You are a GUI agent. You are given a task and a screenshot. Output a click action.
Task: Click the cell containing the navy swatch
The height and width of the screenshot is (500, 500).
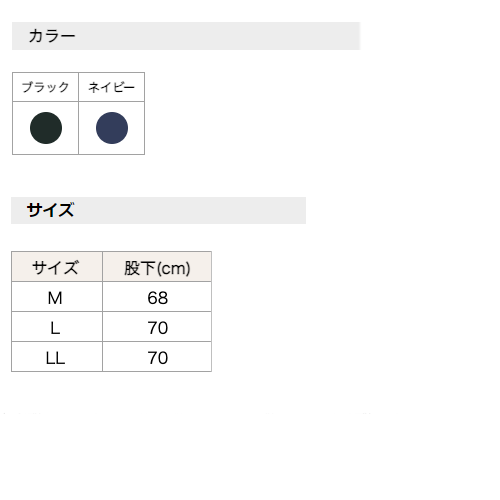(x=111, y=128)
